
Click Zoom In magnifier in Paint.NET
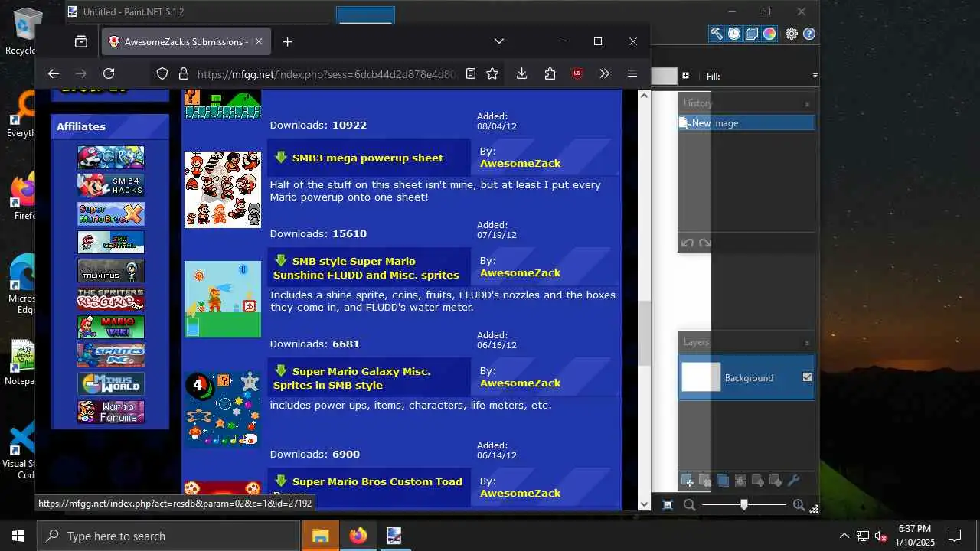pos(799,504)
